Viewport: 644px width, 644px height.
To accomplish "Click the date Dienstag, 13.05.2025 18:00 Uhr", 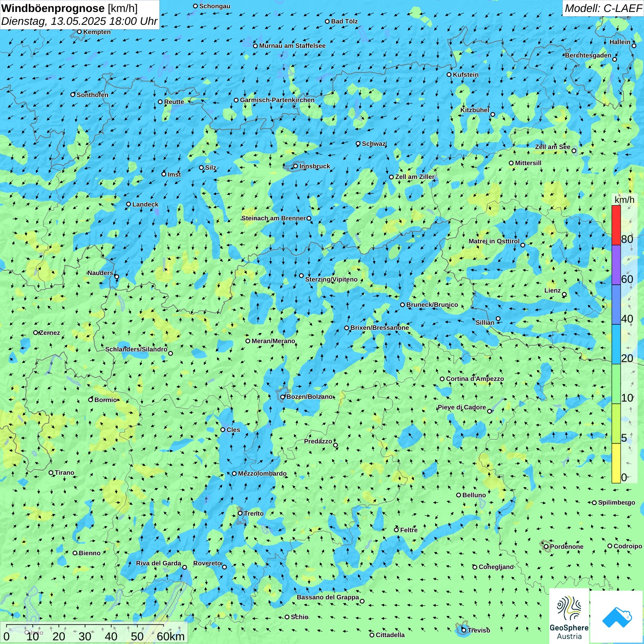I will (79, 21).
